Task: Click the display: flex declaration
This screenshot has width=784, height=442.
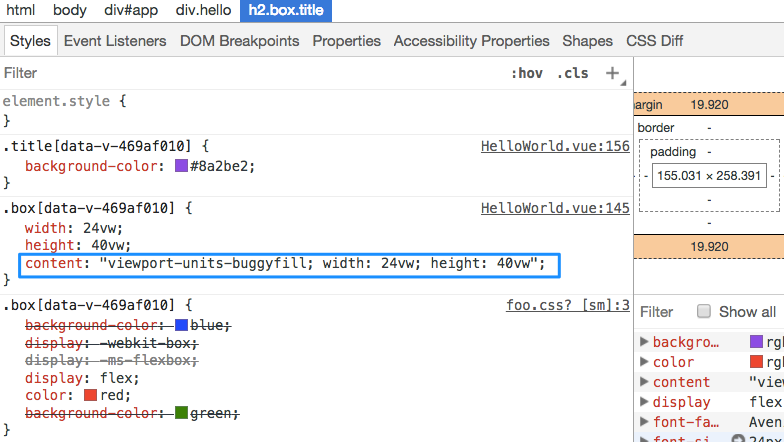Action: click(x=82, y=378)
